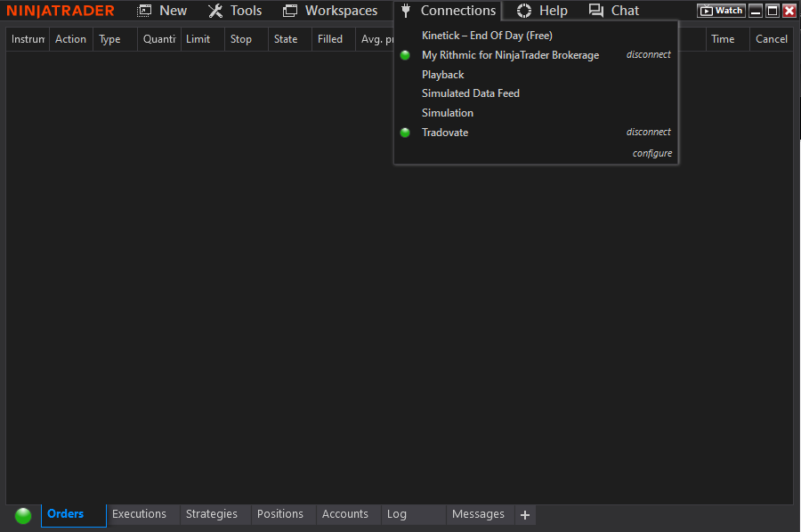Select My Rithmic for NinjaTrader Brokerage
The height and width of the screenshot is (532, 801).
pyautogui.click(x=510, y=55)
